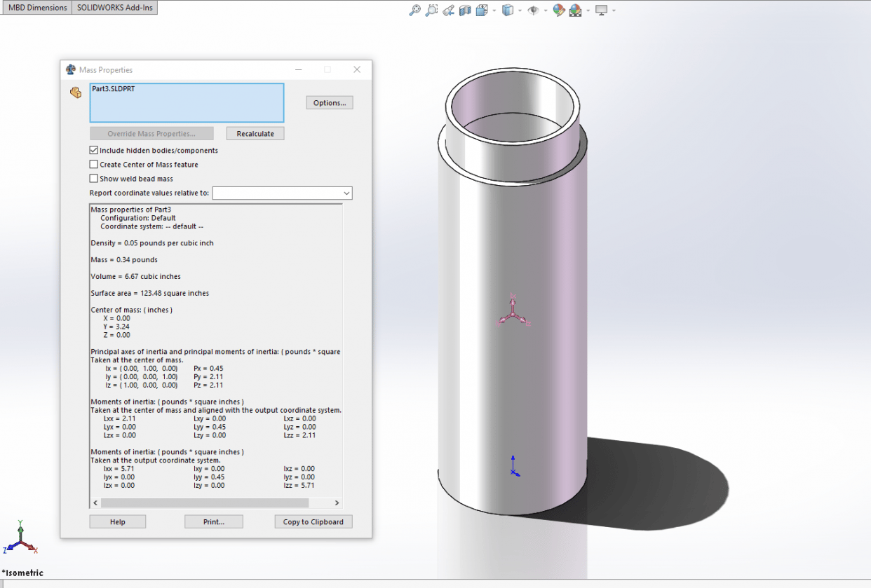Uncheck Include hidden bodies/components
This screenshot has height=588, width=871.
tap(94, 150)
